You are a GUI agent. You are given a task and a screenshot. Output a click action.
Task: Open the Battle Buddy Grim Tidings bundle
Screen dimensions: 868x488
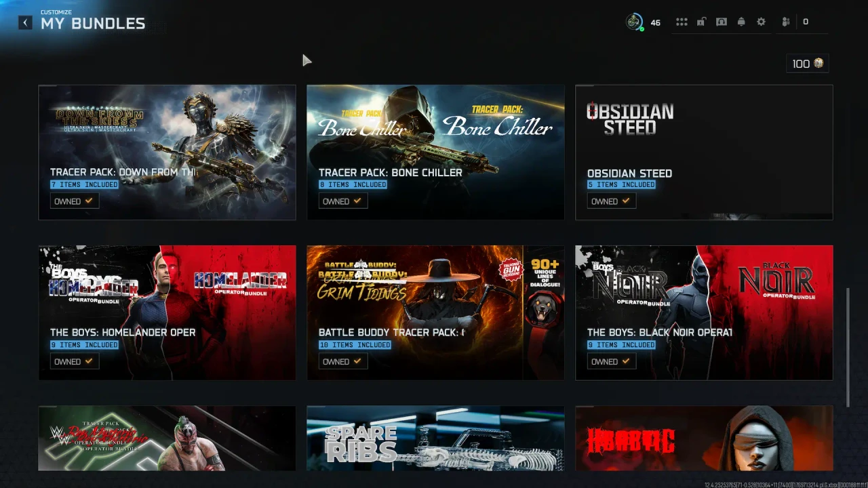tap(435, 312)
